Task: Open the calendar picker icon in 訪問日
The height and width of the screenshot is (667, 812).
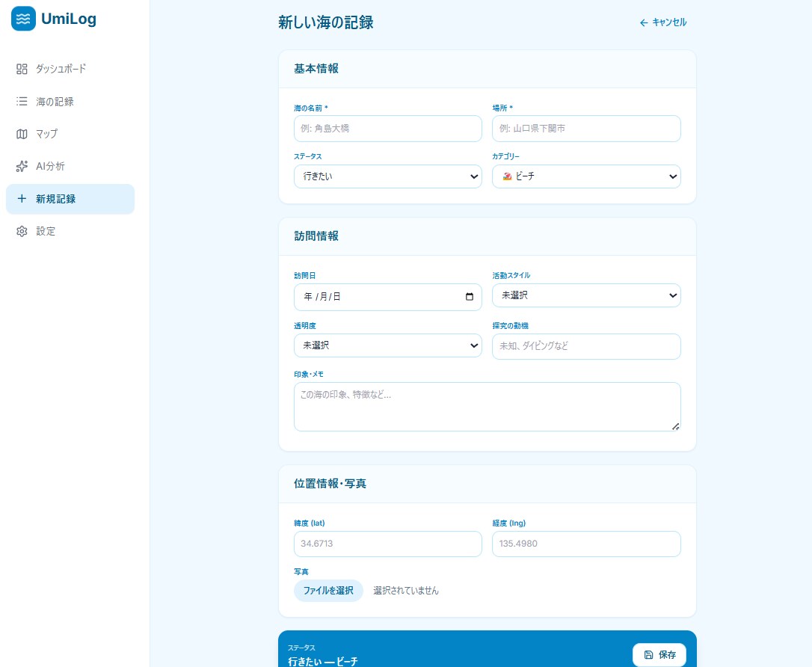Action: [469, 297]
